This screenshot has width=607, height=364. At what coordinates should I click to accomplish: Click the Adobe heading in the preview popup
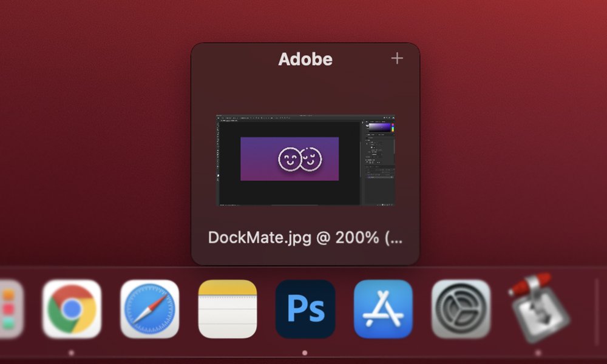(305, 59)
